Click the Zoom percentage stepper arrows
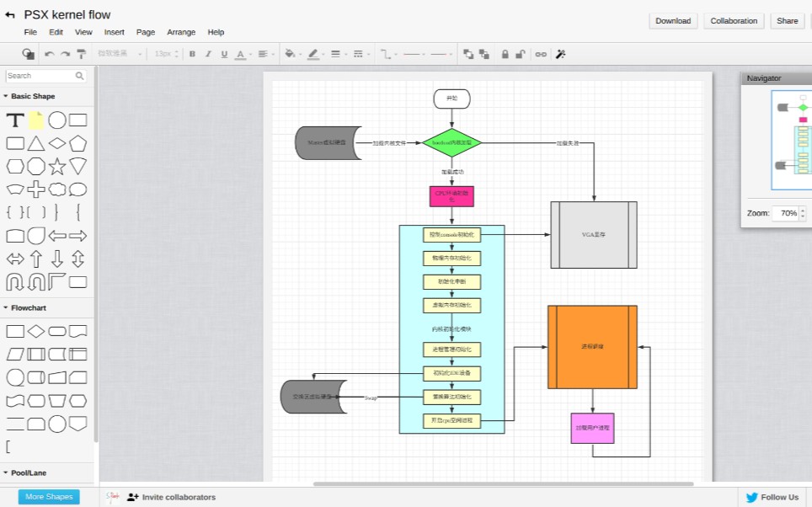 [x=803, y=213]
